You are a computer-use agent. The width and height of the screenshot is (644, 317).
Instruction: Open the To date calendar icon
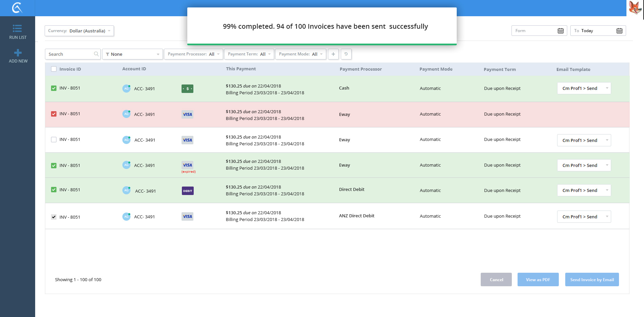pos(619,31)
